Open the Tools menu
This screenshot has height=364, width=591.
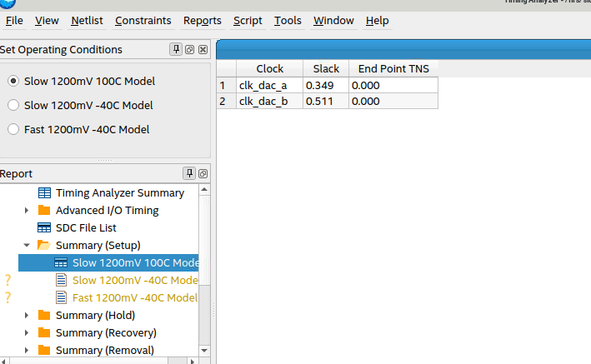(288, 20)
